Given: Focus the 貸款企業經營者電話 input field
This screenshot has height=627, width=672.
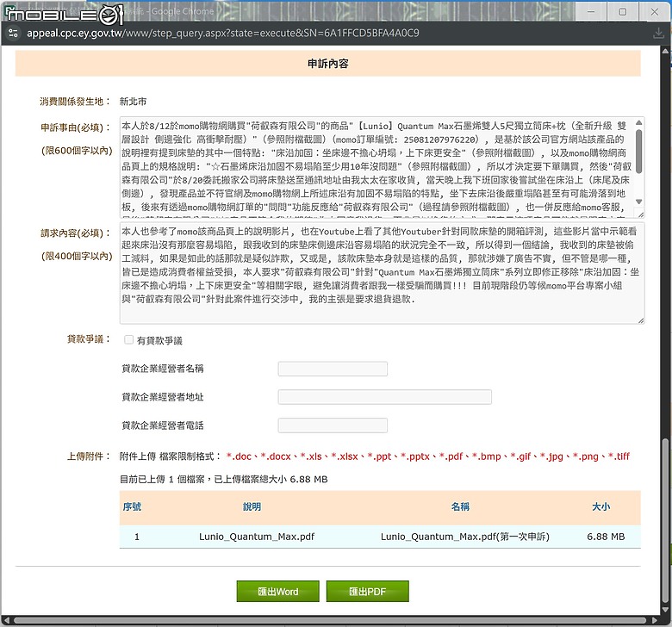Looking at the screenshot, I should 333,425.
